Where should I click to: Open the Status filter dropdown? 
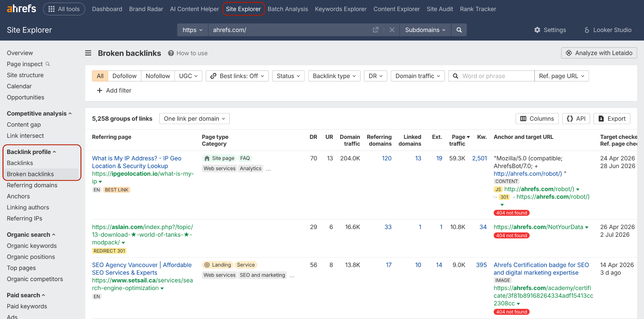click(288, 76)
